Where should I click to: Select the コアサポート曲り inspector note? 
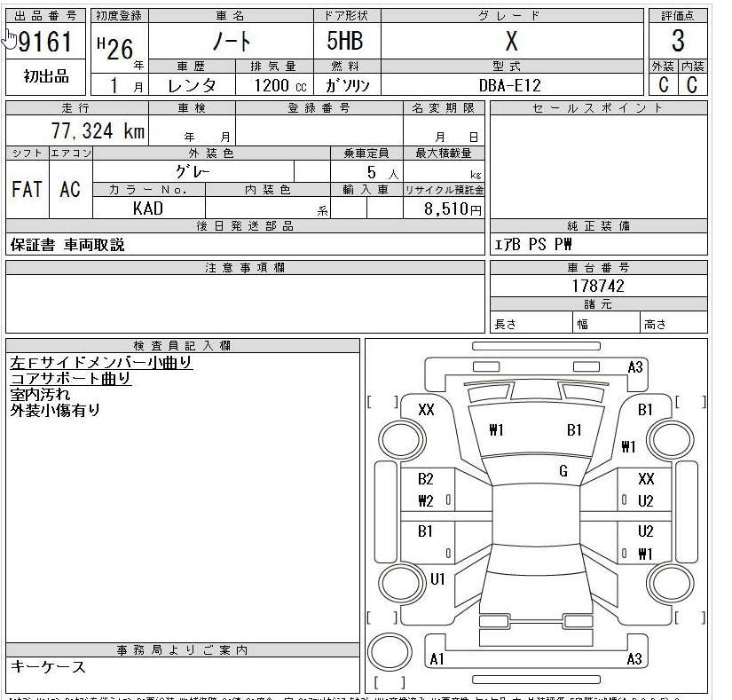click(71, 378)
